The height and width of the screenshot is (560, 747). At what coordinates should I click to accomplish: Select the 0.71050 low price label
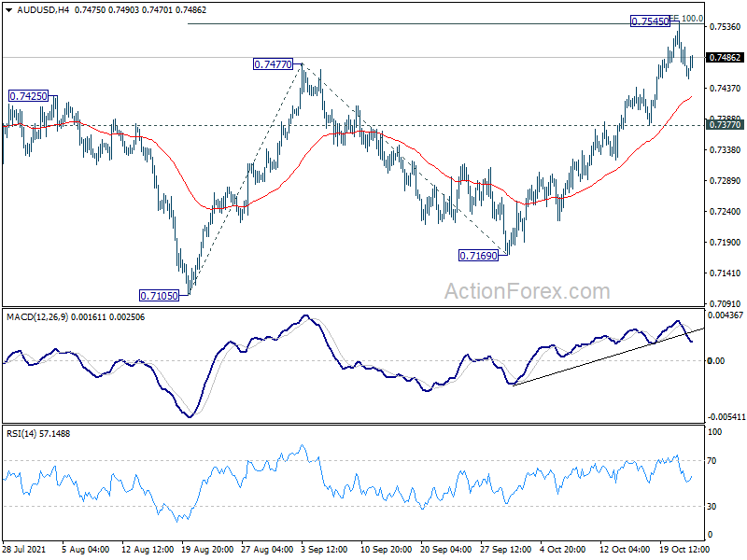159,296
